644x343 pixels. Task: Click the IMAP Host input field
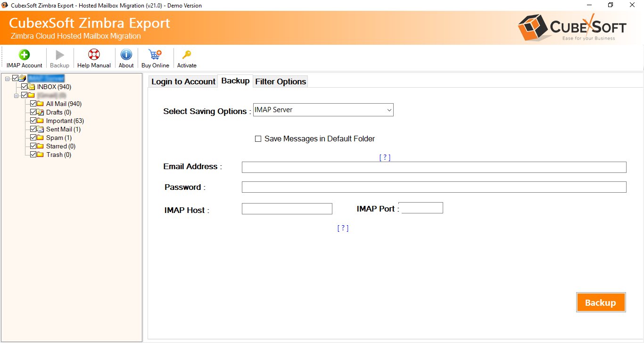tap(287, 209)
